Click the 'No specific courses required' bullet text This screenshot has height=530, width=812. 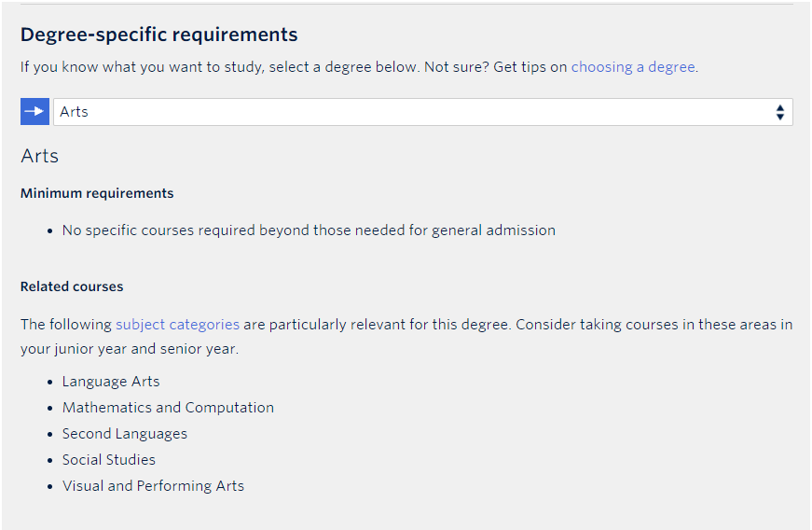coord(309,230)
